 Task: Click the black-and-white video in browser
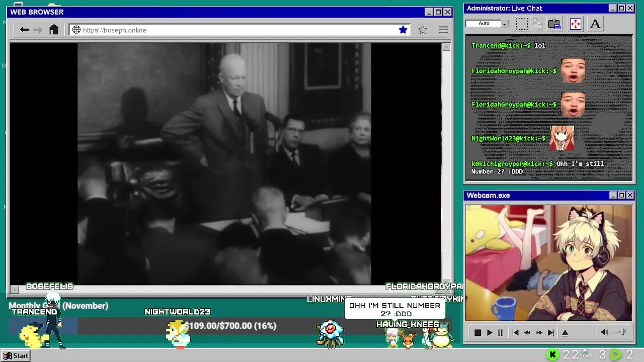click(x=224, y=163)
